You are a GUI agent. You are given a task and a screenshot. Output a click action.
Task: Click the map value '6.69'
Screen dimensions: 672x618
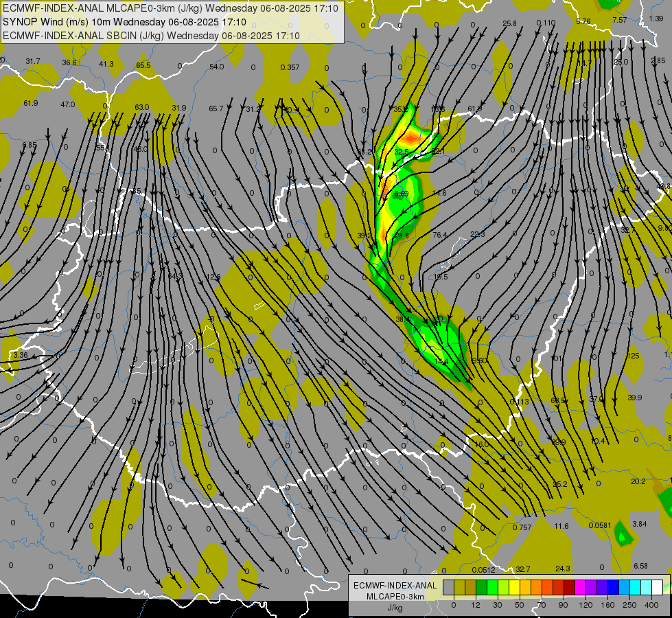coord(401,194)
